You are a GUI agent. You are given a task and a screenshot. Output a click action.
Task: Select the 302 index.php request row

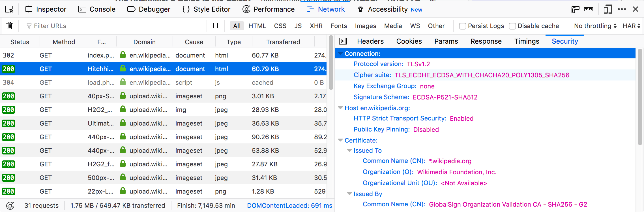(141, 55)
